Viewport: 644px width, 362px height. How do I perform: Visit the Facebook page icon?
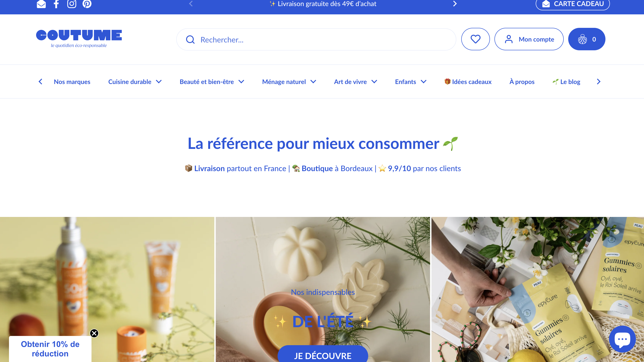57,4
